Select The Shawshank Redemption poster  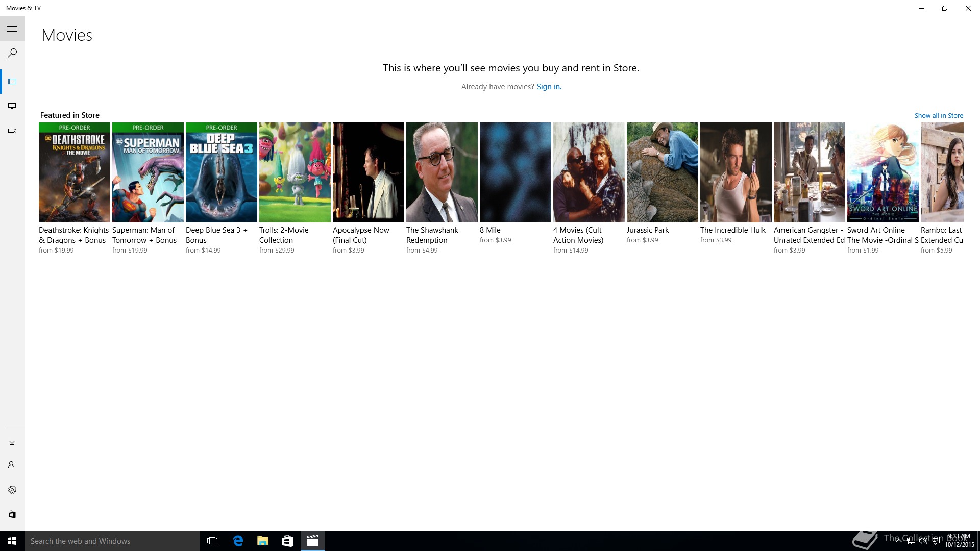(442, 172)
